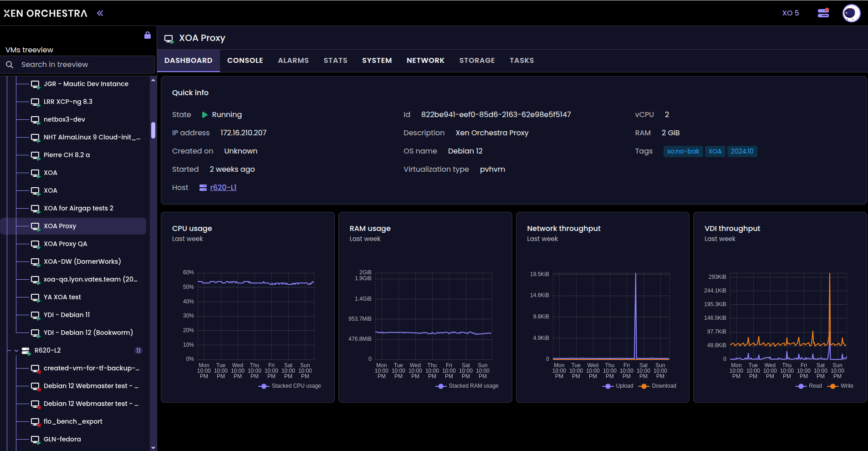Switch to the System tab
Viewport: 868px width, 451px height.
pyautogui.click(x=377, y=61)
